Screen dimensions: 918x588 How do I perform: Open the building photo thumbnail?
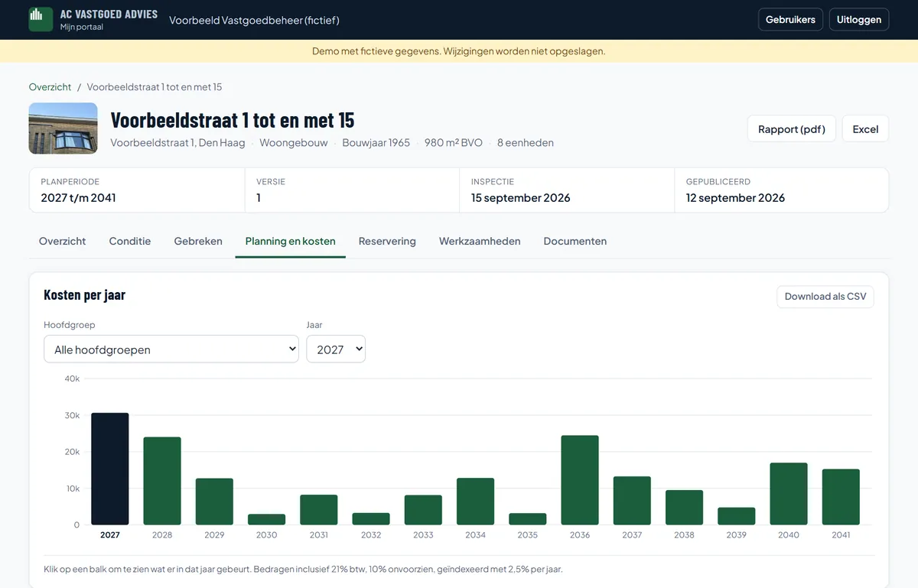(63, 128)
